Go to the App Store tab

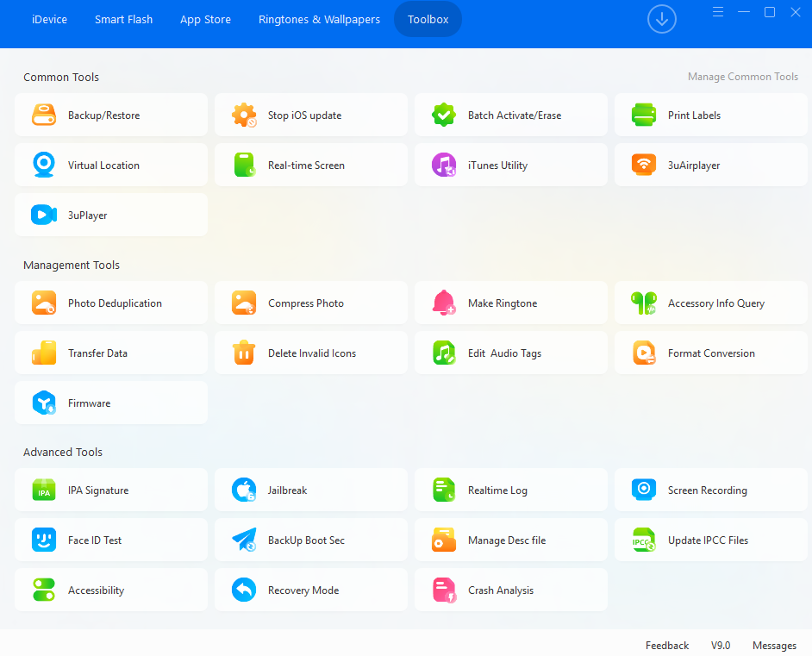point(206,19)
